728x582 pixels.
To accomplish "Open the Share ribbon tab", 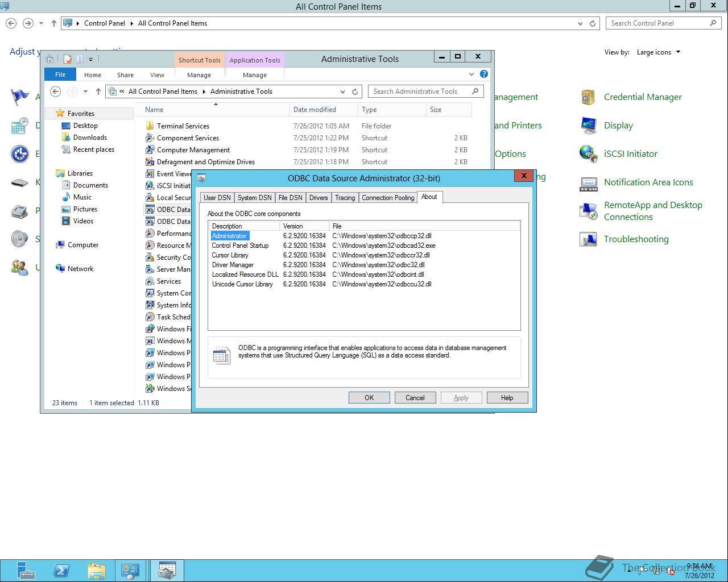I will 125,75.
